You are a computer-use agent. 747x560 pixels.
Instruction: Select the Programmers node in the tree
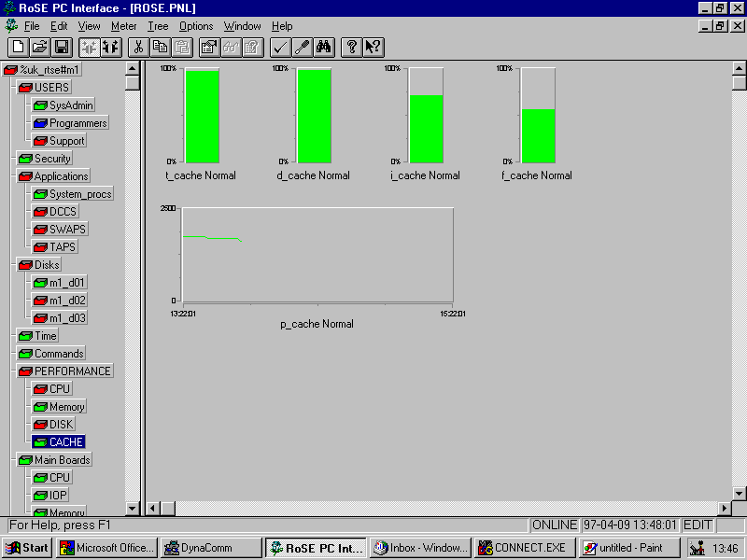(x=78, y=123)
